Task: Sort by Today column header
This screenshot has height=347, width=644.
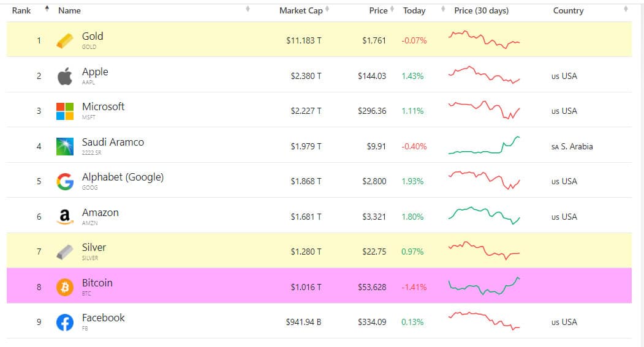Action: (x=414, y=10)
